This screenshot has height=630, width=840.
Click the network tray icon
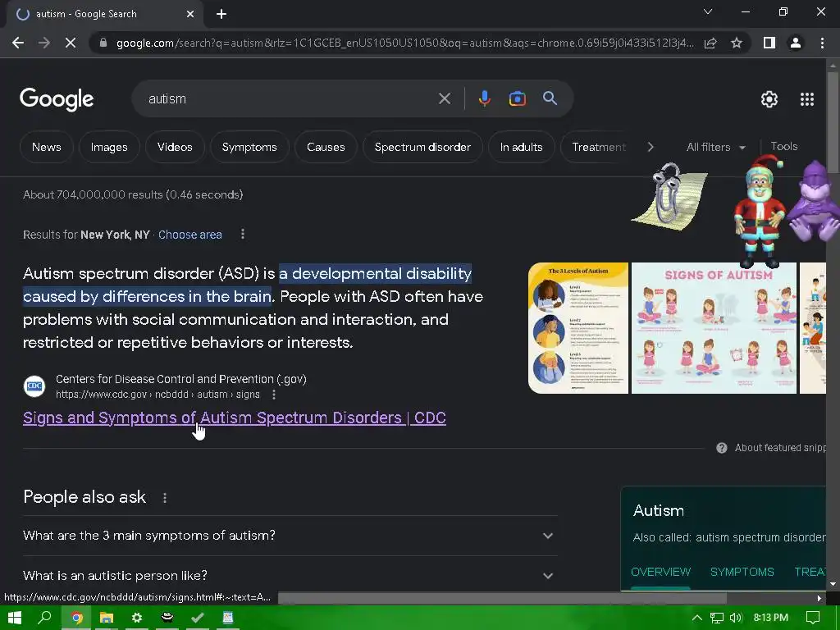point(717,618)
